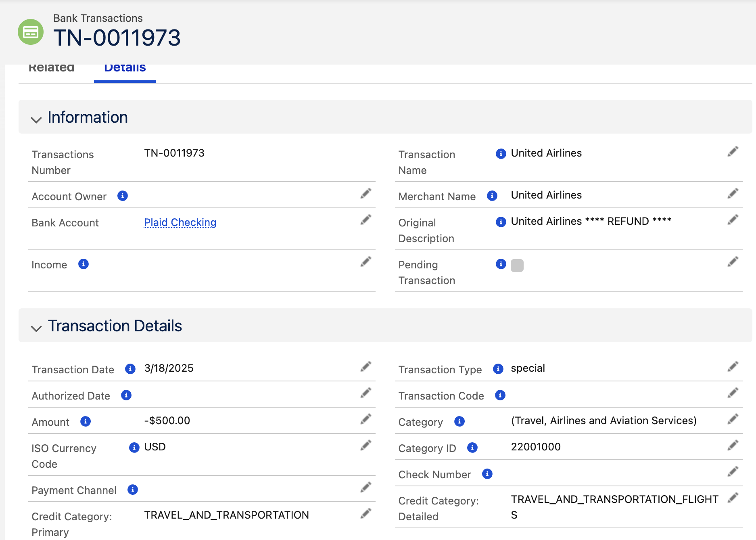This screenshot has height=540, width=756.
Task: Collapse the Information section
Action: pyautogui.click(x=36, y=120)
